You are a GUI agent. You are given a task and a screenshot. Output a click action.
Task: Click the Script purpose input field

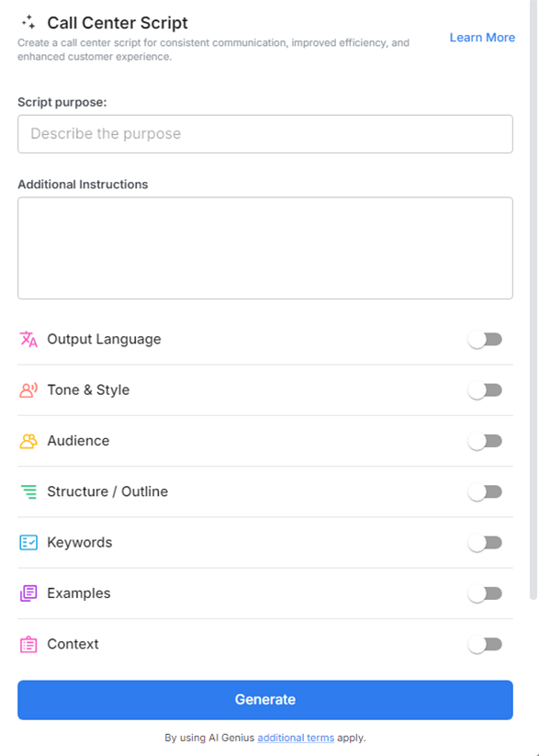point(264,133)
